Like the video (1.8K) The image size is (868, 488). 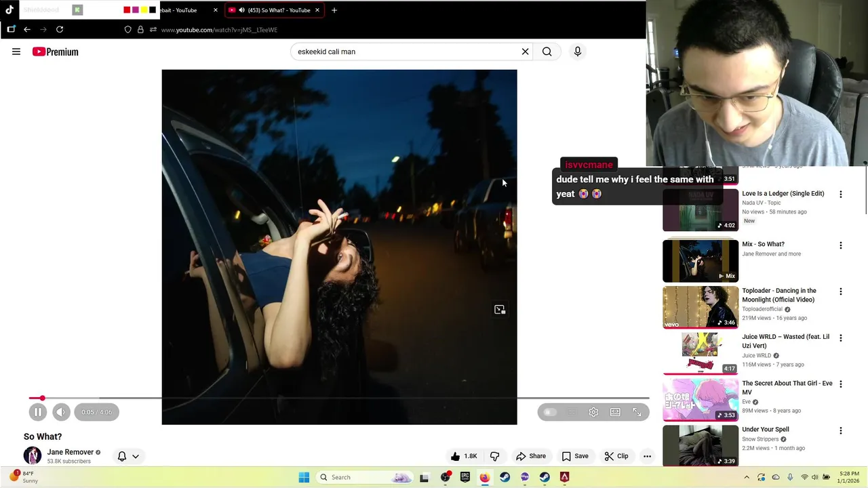click(x=464, y=456)
